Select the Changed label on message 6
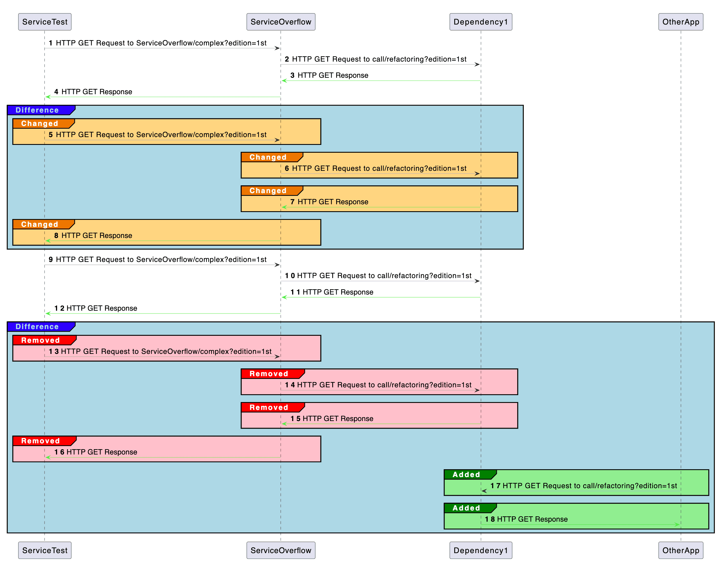The image size is (728, 569). coord(268,157)
